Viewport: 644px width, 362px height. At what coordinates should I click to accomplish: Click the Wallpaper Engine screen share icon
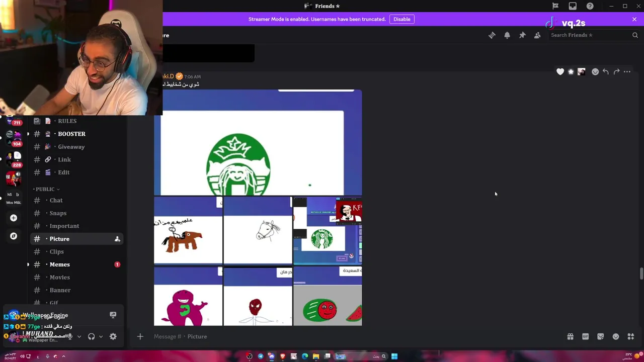click(x=113, y=315)
